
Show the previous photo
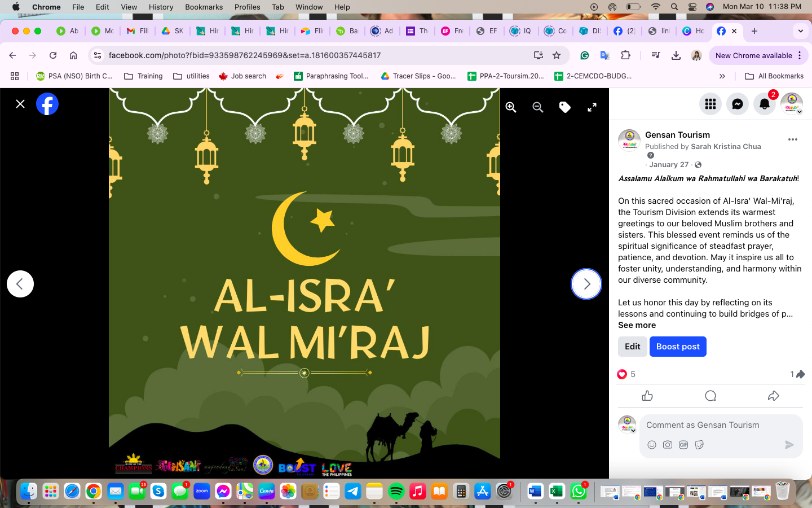[x=20, y=284]
